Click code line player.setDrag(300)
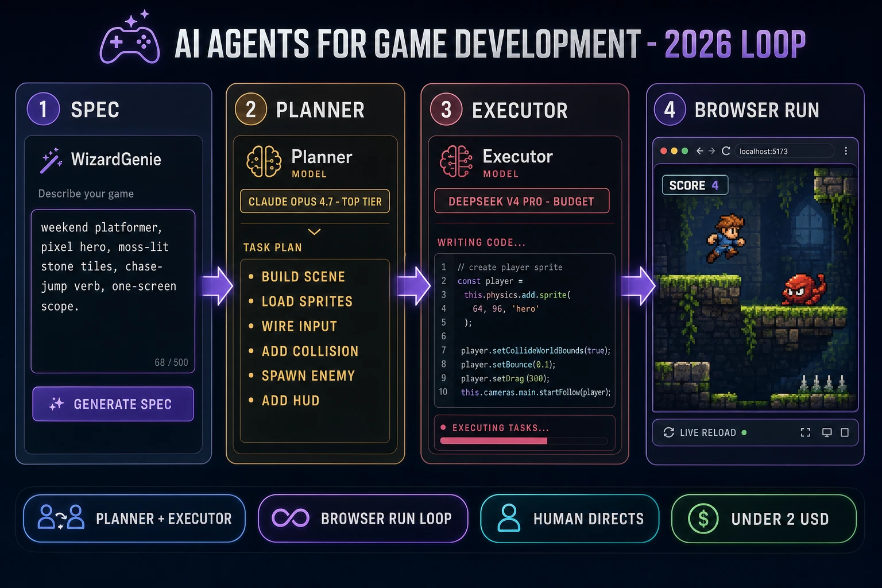This screenshot has width=882, height=588. pos(505,378)
